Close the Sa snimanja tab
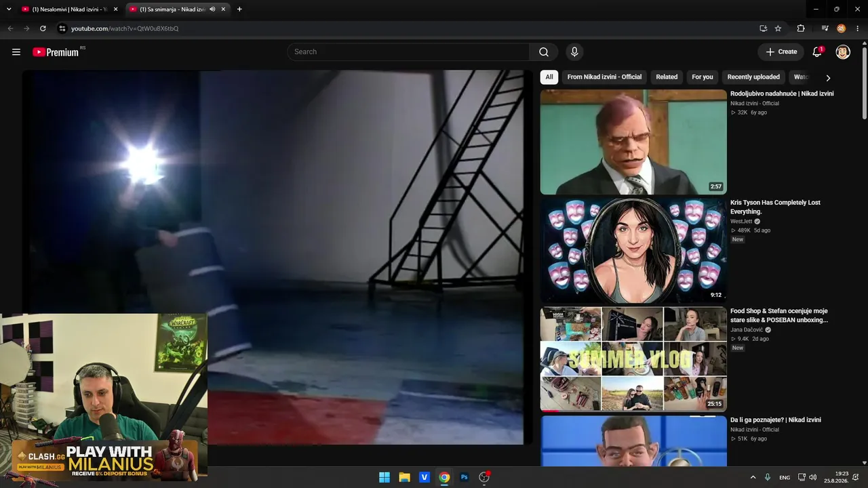 tap(223, 9)
